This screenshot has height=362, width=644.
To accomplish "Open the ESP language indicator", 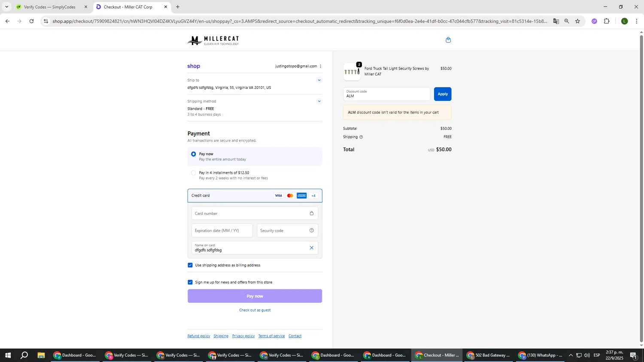I will pyautogui.click(x=597, y=355).
